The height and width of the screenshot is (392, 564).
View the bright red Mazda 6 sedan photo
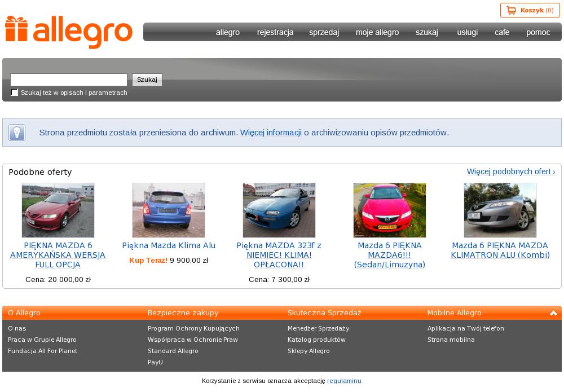pos(390,210)
